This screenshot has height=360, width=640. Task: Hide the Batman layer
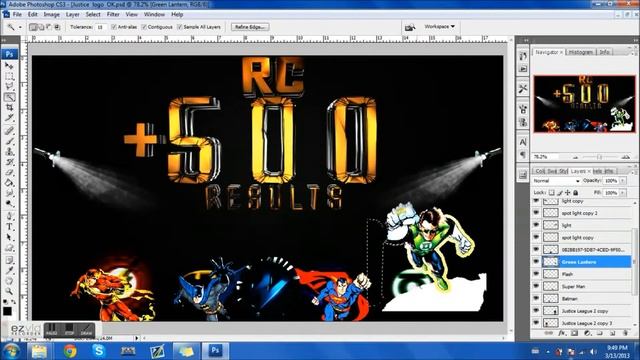pos(536,298)
